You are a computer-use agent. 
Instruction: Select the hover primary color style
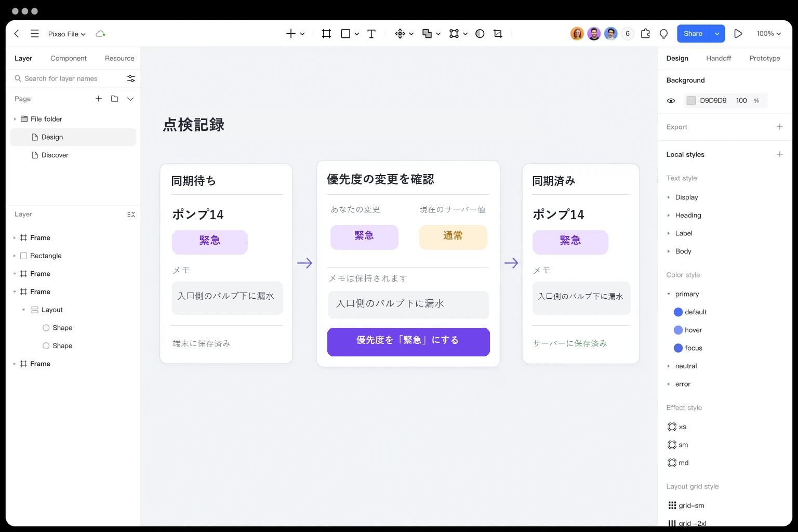click(688, 330)
